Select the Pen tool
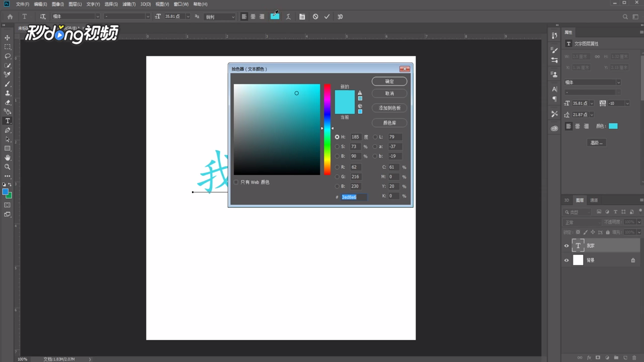 pyautogui.click(x=8, y=130)
